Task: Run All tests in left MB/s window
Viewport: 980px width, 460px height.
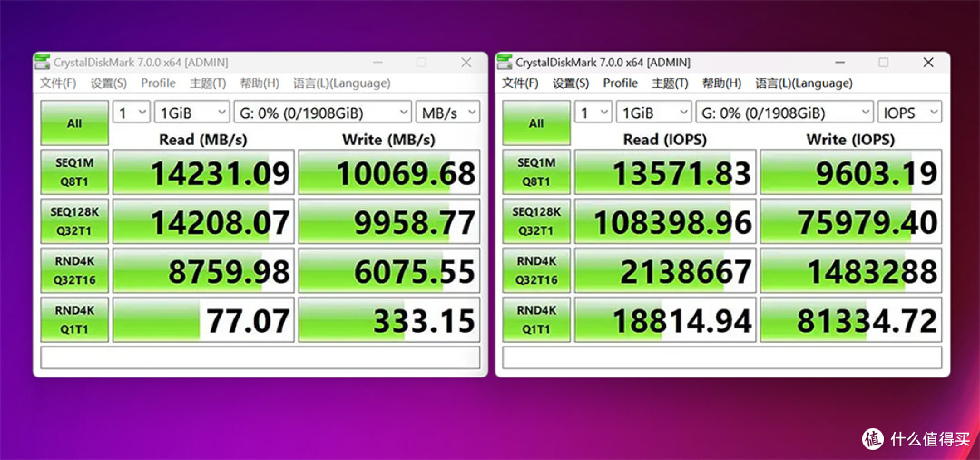Action: pyautogui.click(x=74, y=123)
